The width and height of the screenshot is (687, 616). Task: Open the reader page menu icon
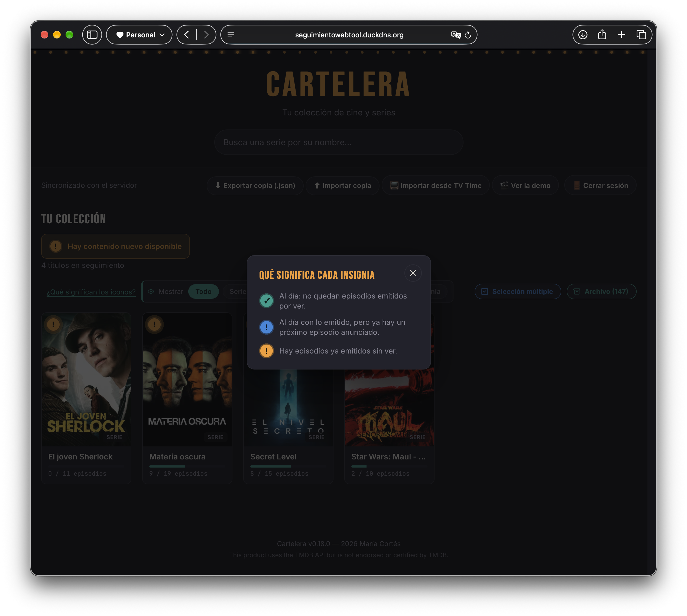231,34
